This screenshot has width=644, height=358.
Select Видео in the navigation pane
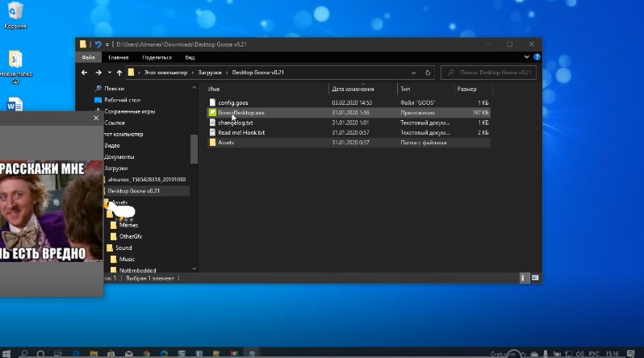coord(111,145)
